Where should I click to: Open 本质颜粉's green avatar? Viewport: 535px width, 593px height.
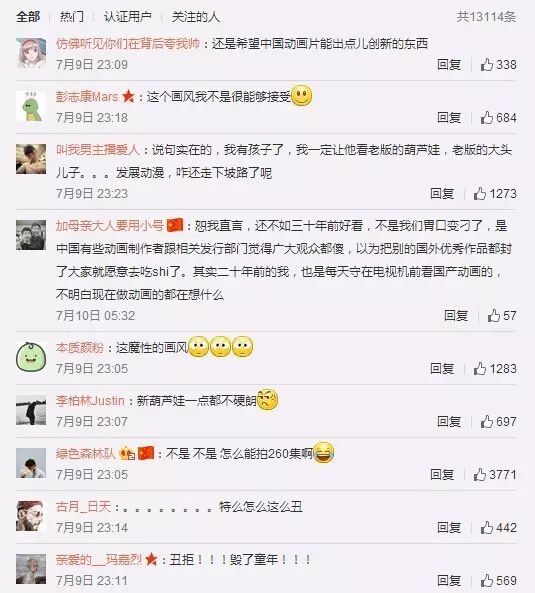[x=31, y=357]
